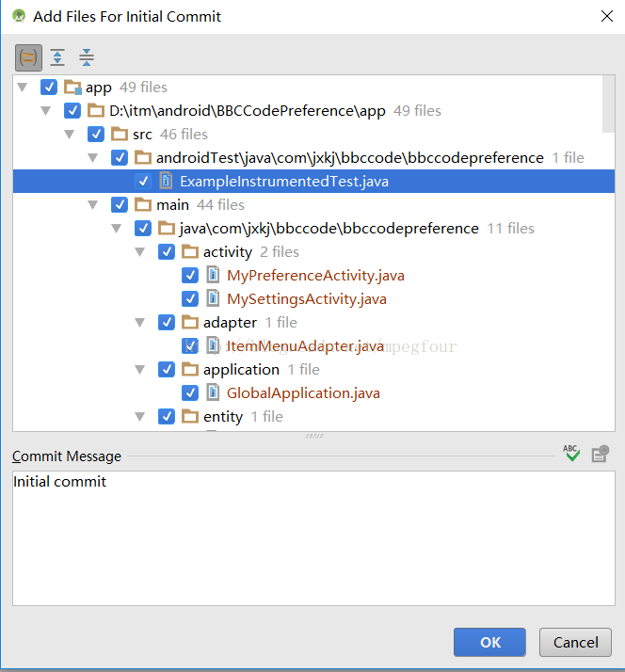Click the D:\itm\android\BBCCodePreference\app folder icon
625x672 pixels.
[x=96, y=110]
